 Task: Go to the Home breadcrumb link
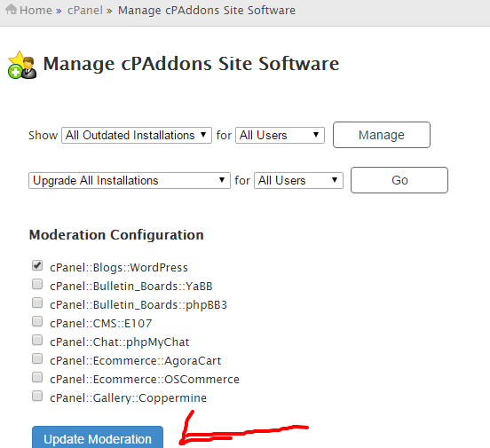[x=36, y=11]
